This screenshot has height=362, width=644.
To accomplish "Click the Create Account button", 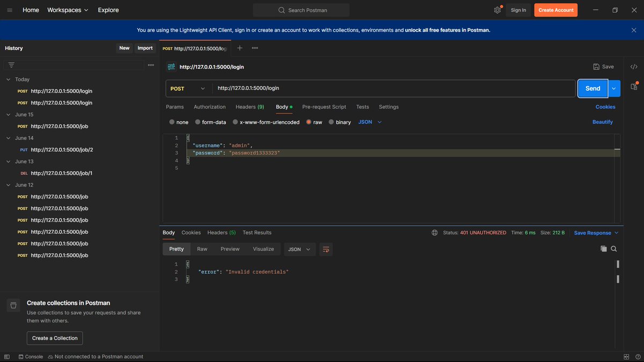I will (x=556, y=10).
